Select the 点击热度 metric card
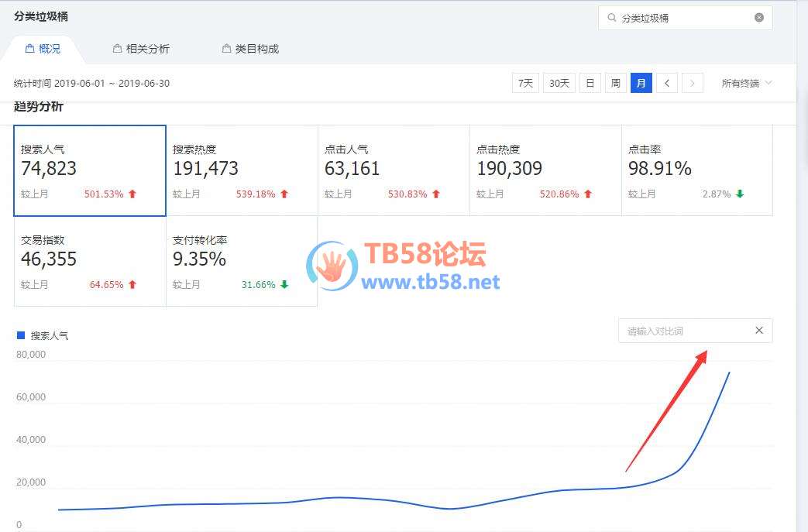 coord(545,170)
